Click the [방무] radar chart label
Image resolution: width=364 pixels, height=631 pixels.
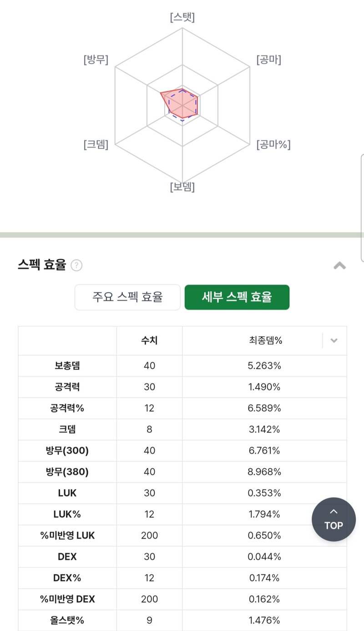click(x=96, y=60)
